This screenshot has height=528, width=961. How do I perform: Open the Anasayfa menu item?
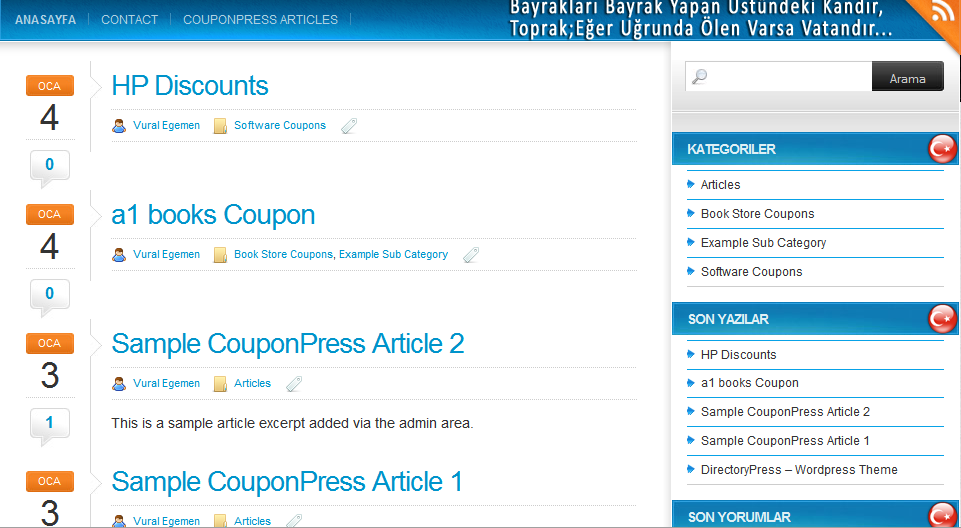pyautogui.click(x=45, y=20)
